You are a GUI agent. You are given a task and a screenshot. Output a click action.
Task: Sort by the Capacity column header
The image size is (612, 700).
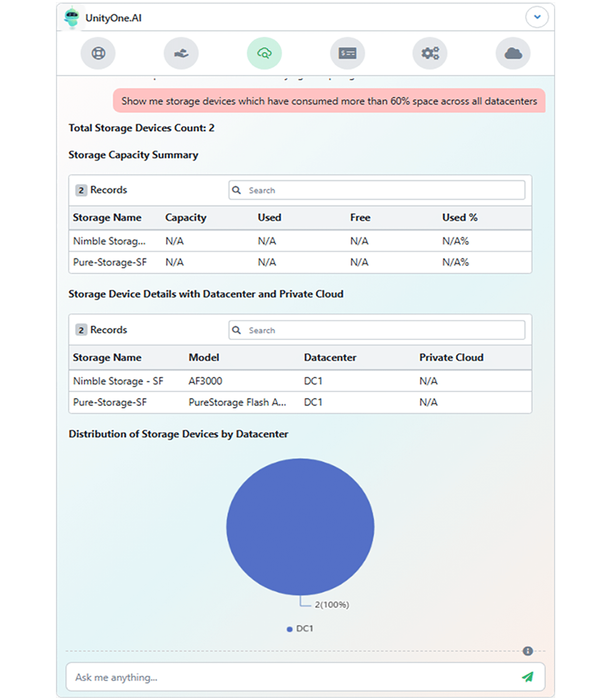[185, 217]
